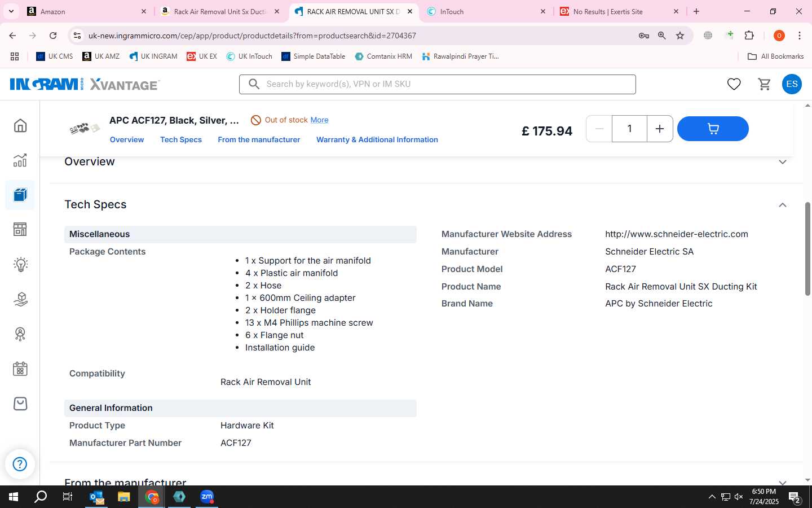This screenshot has width=812, height=508.
Task: Open the UK CMS bookmark
Action: (55, 56)
